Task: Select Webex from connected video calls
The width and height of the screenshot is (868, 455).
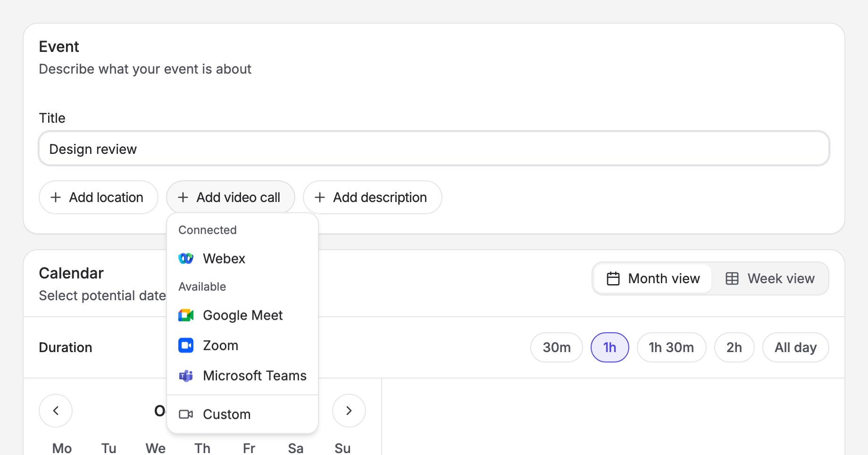Action: tap(242, 259)
